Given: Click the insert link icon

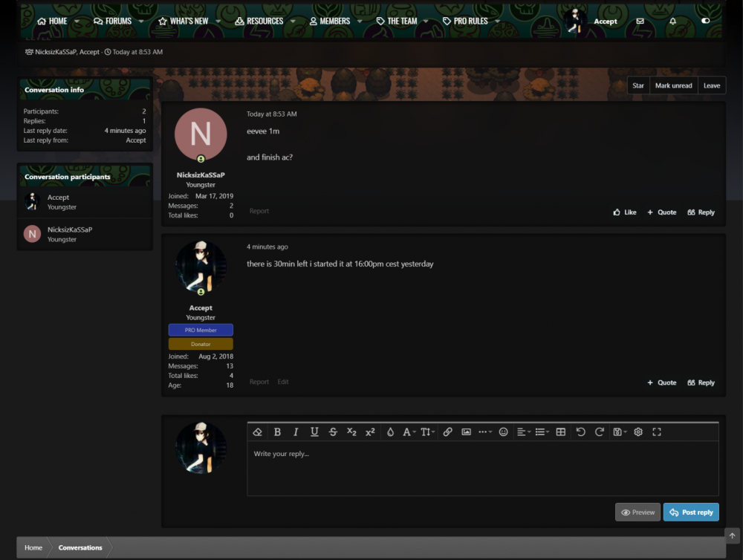Looking at the screenshot, I should pos(447,432).
